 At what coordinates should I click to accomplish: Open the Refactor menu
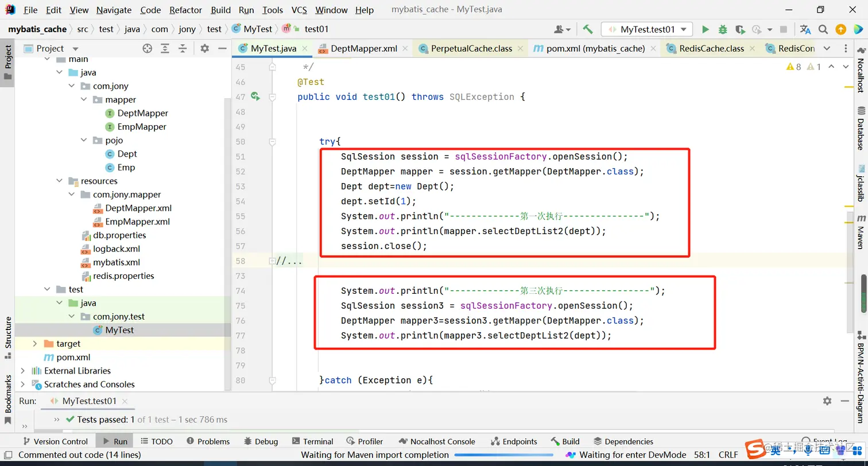185,10
